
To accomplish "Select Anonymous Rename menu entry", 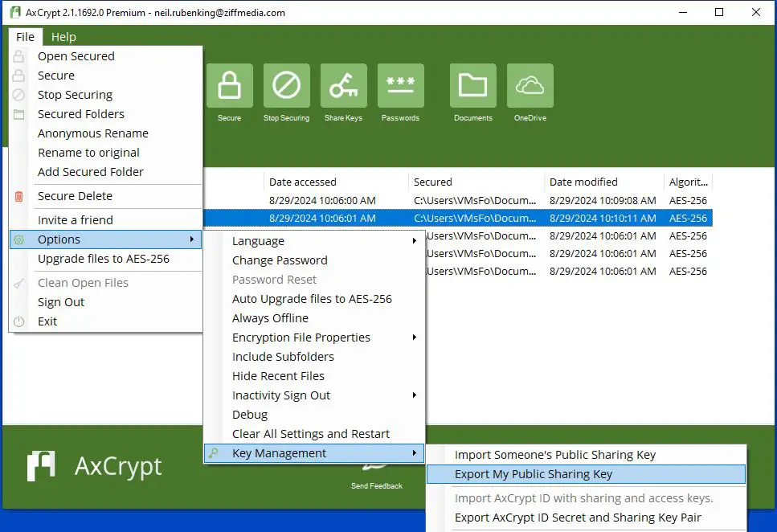I will pos(105,133).
